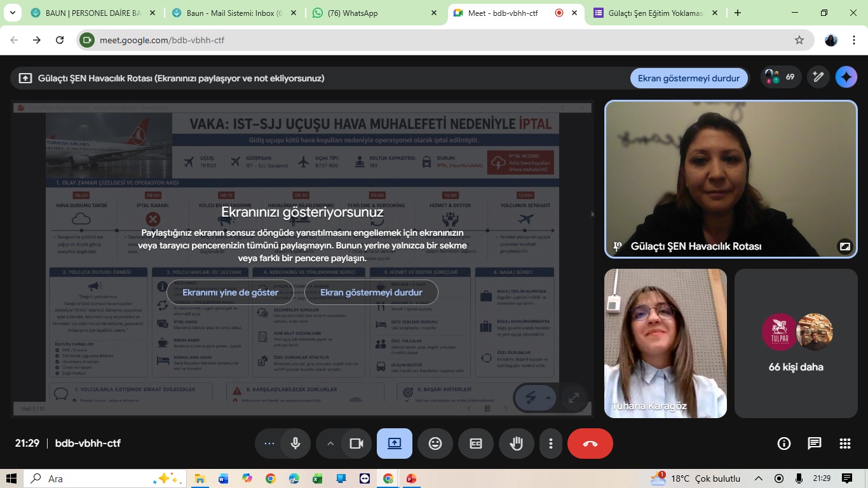
Task: Open PowerPoint from the taskbar
Action: (x=411, y=478)
